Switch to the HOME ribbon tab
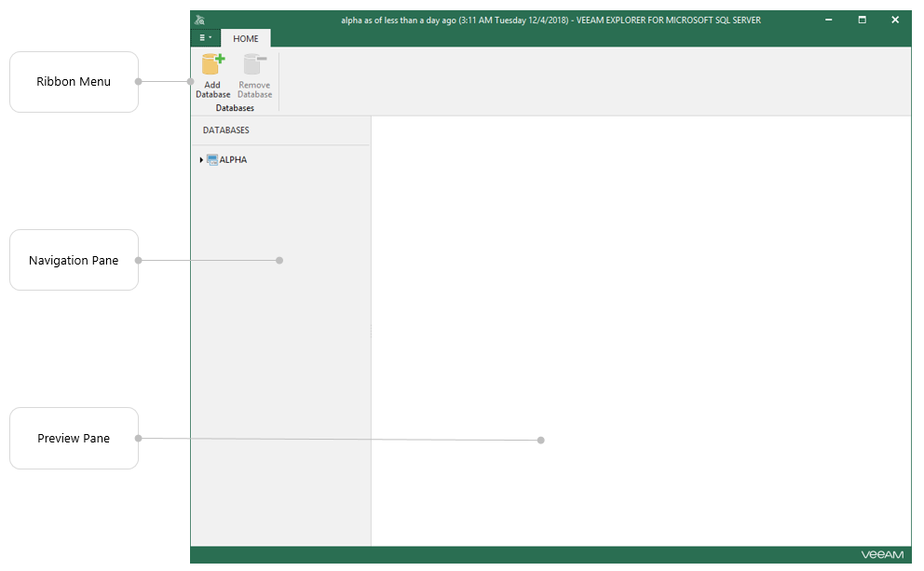The width and height of the screenshot is (924, 571). pos(246,38)
